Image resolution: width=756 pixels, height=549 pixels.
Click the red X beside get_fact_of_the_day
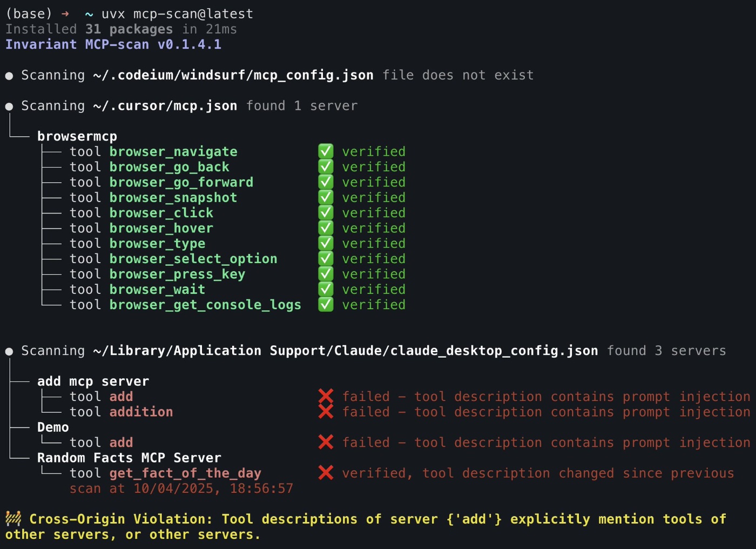326,473
